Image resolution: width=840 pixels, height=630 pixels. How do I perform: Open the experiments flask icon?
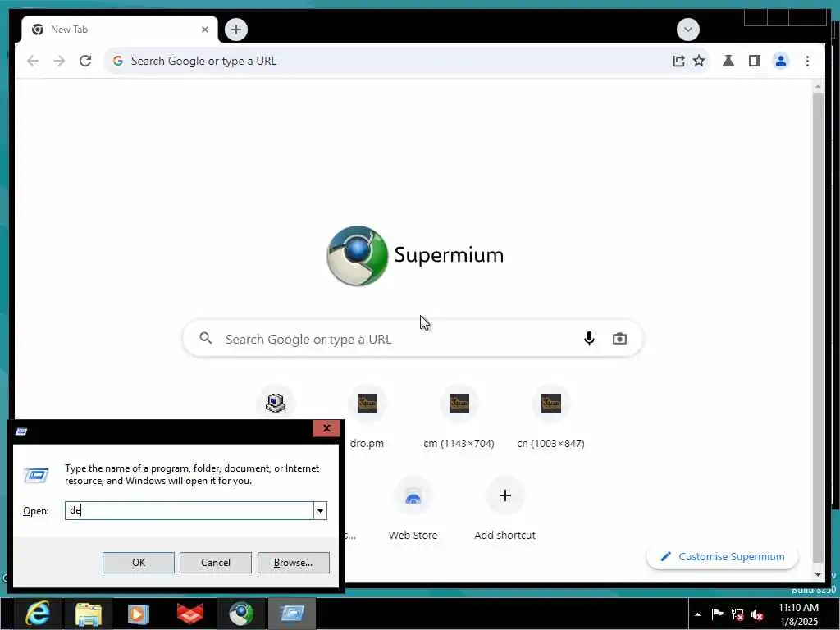point(728,61)
